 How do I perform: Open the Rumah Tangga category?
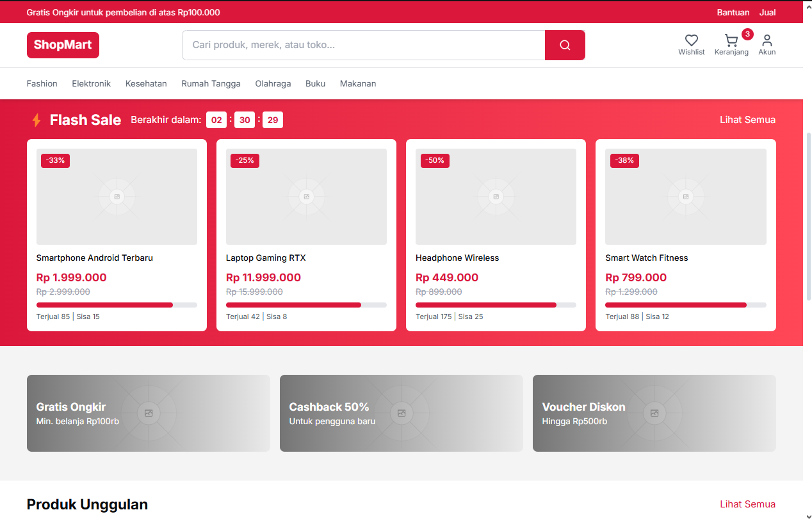pyautogui.click(x=211, y=83)
